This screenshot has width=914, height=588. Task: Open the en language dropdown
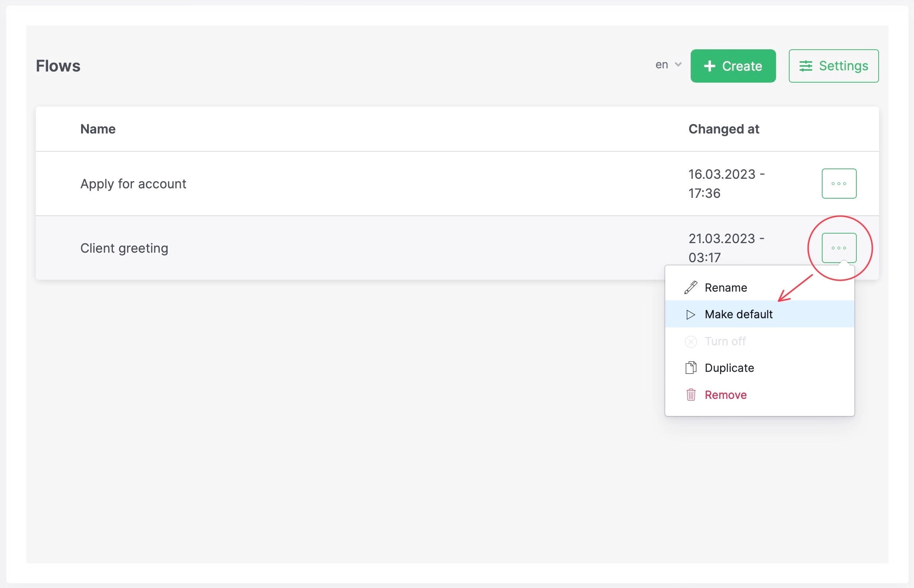click(662, 65)
